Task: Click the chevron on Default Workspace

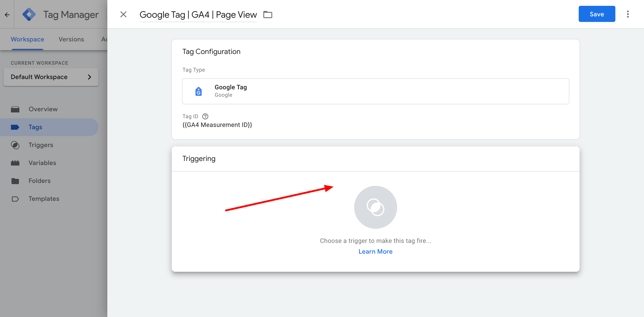Action: pos(89,77)
